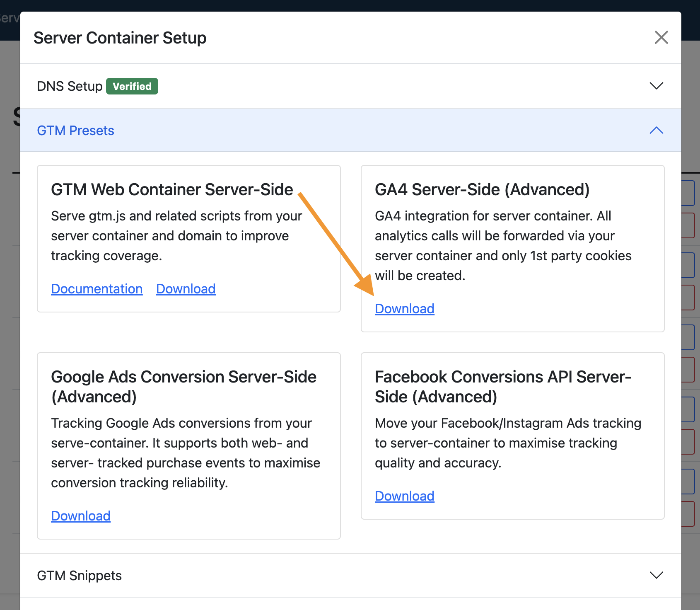
Task: Download the Google Ads Conversion Server-Side preset
Action: click(80, 516)
